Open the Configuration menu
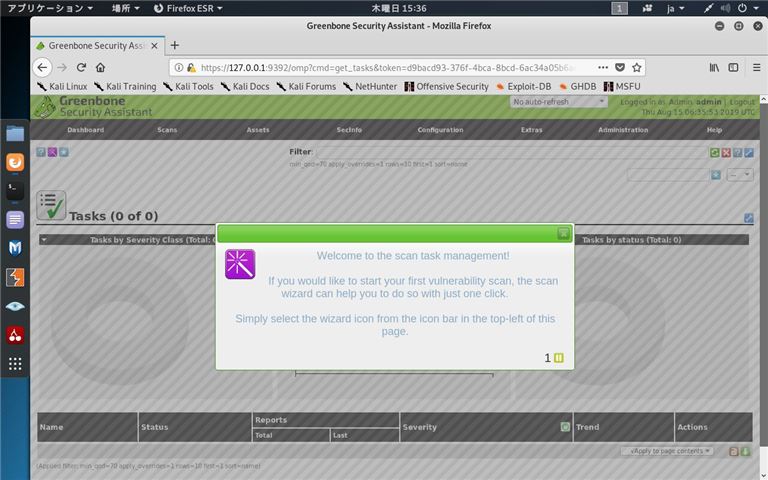768x480 pixels. [x=440, y=130]
